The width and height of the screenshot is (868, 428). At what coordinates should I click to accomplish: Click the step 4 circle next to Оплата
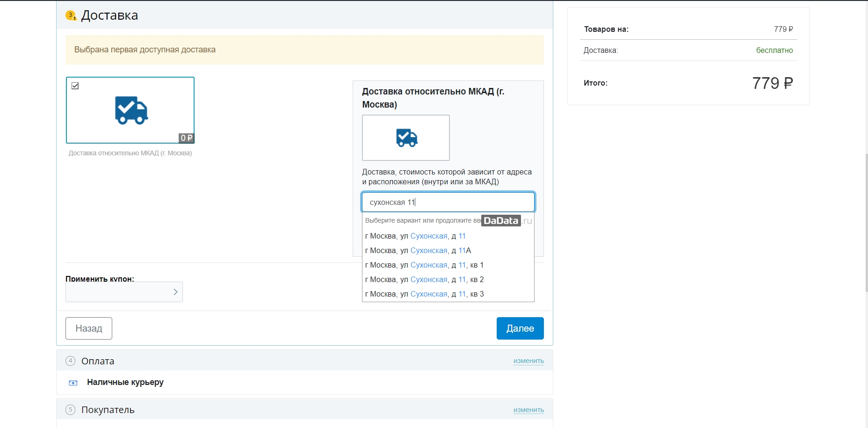click(70, 361)
